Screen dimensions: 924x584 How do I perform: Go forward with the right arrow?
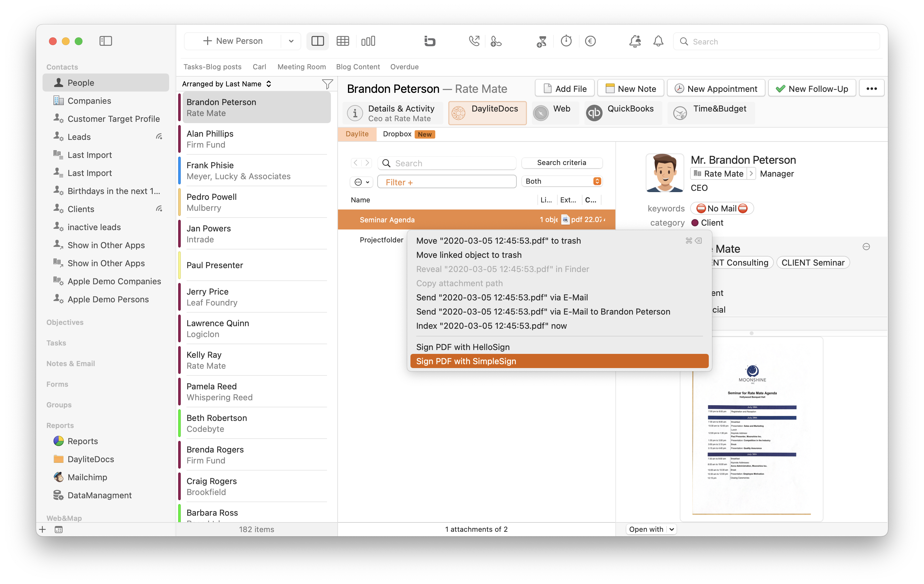(x=367, y=163)
